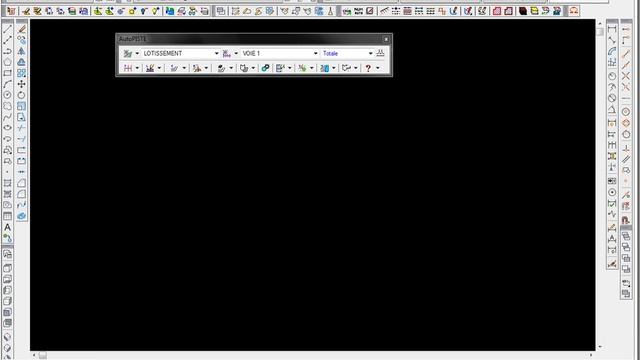The height and width of the screenshot is (360, 640).
Task: Expand arrow right of the green percent icon
Action: (x=312, y=68)
